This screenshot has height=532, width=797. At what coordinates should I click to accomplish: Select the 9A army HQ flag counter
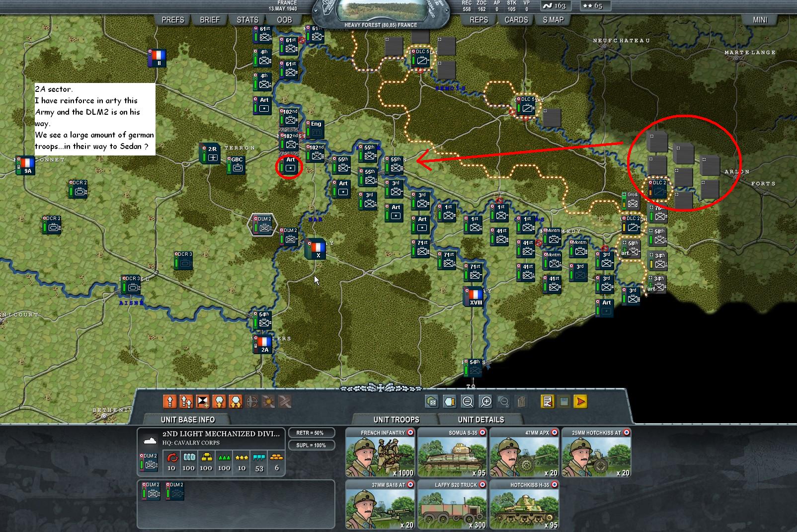pyautogui.click(x=26, y=165)
